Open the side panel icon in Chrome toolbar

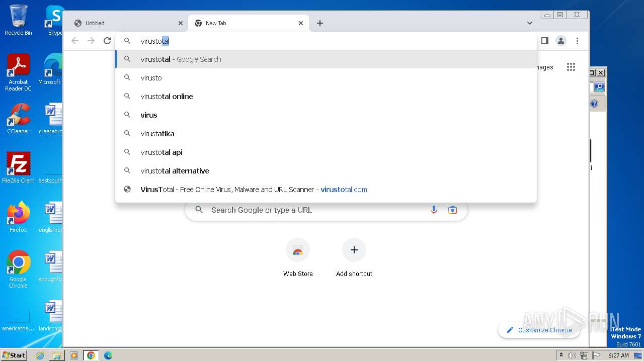click(x=544, y=41)
